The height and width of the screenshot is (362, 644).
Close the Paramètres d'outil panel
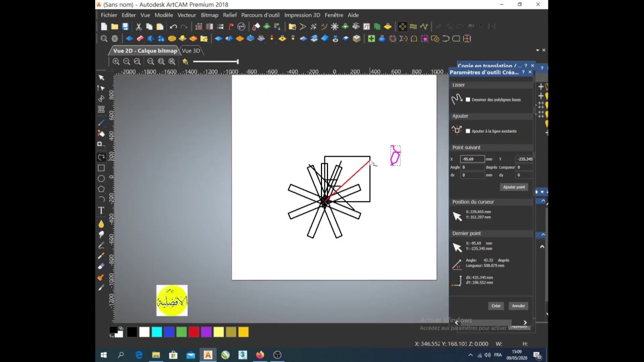[x=530, y=72]
